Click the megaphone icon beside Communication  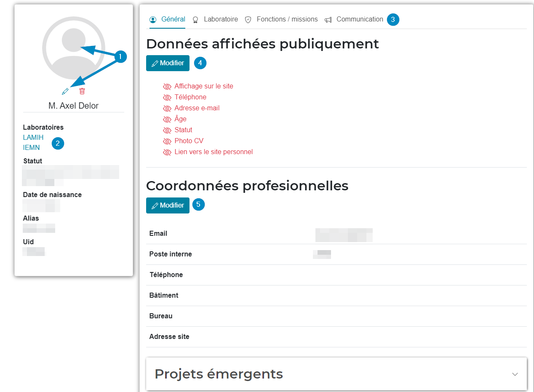pos(328,20)
